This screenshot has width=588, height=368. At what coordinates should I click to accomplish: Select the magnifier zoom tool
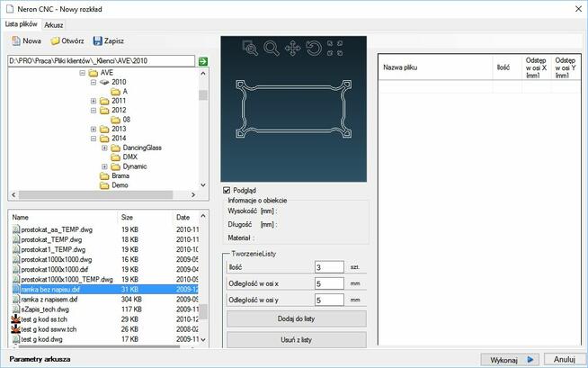271,49
